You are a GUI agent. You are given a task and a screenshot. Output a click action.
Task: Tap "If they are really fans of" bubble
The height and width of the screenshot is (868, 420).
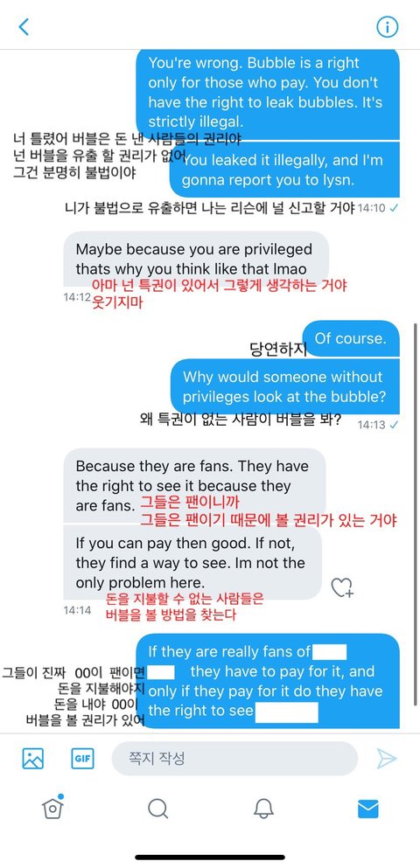tap(268, 681)
